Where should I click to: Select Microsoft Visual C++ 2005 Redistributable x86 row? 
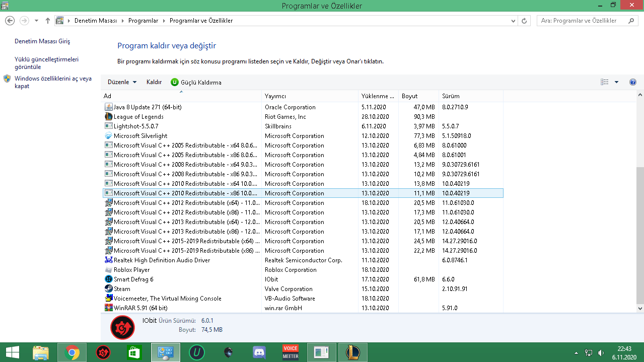[x=303, y=155]
